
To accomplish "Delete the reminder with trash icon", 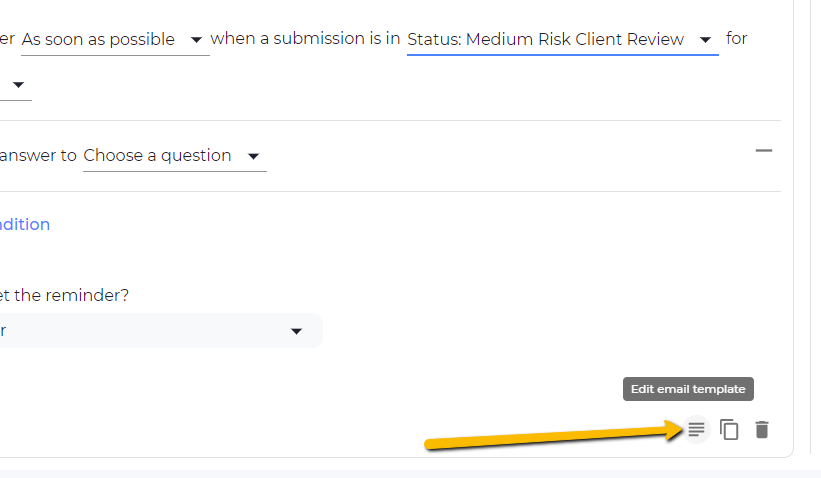I will 762,430.
